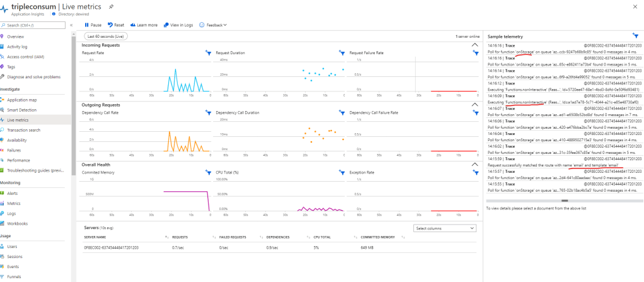Click the Request Rate filter icon
The image size is (644, 282).
tap(208, 53)
